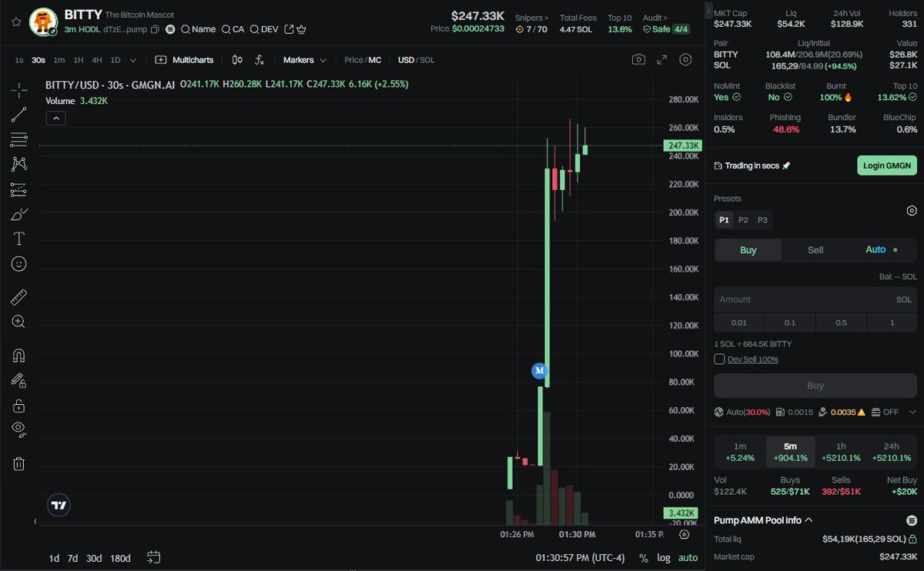Screen dimensions: 924x571
Task: Select the text annotation tool
Action: (x=19, y=239)
